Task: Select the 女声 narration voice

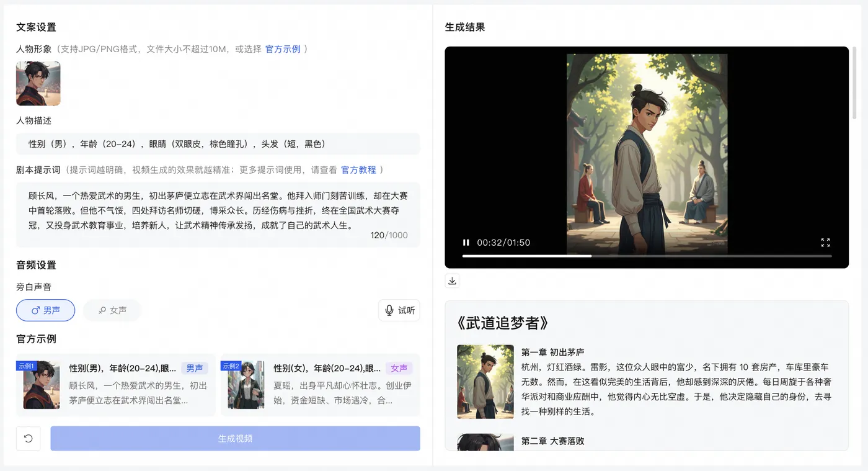Action: click(112, 310)
